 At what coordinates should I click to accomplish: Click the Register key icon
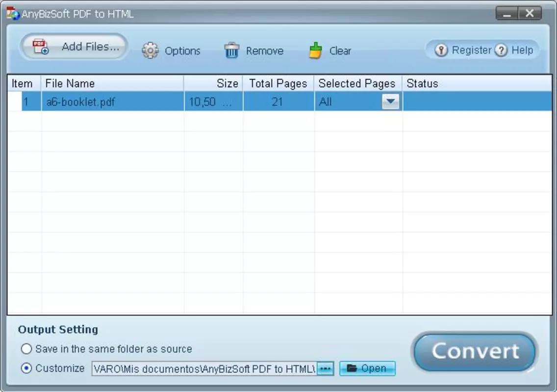coord(441,50)
